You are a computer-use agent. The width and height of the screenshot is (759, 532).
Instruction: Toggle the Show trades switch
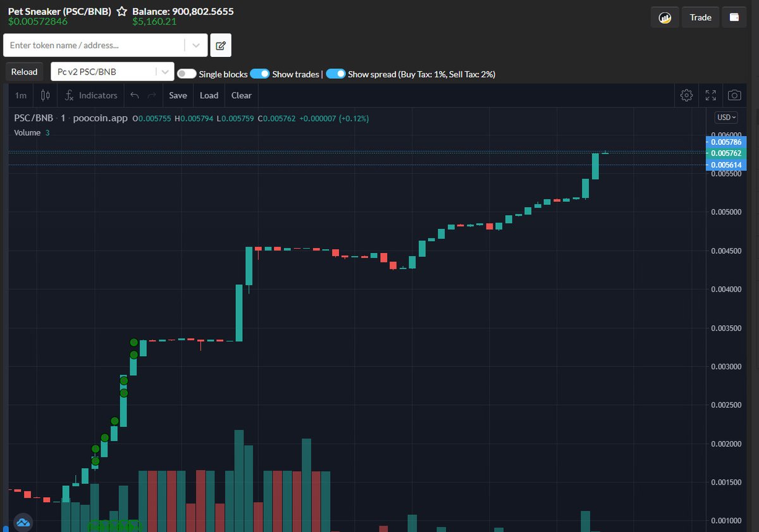[260, 74]
